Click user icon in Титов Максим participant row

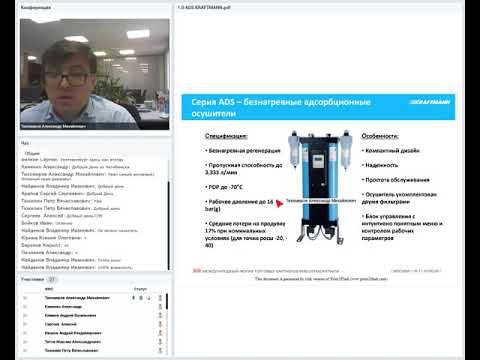[x=160, y=342]
